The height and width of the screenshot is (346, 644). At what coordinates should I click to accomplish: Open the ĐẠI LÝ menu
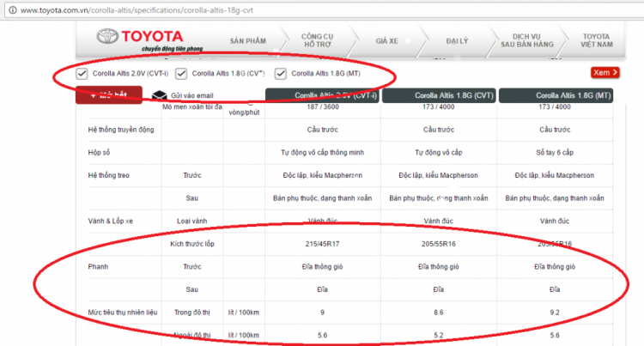457,40
